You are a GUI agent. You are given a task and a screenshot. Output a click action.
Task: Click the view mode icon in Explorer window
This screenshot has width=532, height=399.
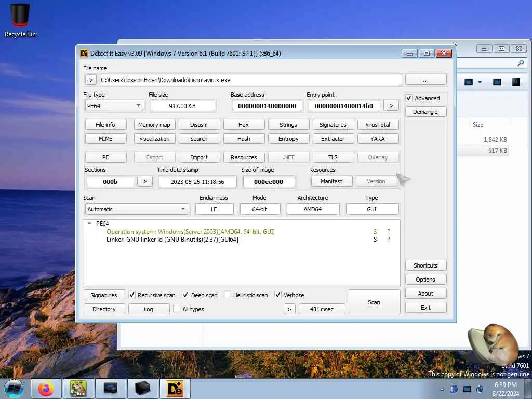pos(469,82)
